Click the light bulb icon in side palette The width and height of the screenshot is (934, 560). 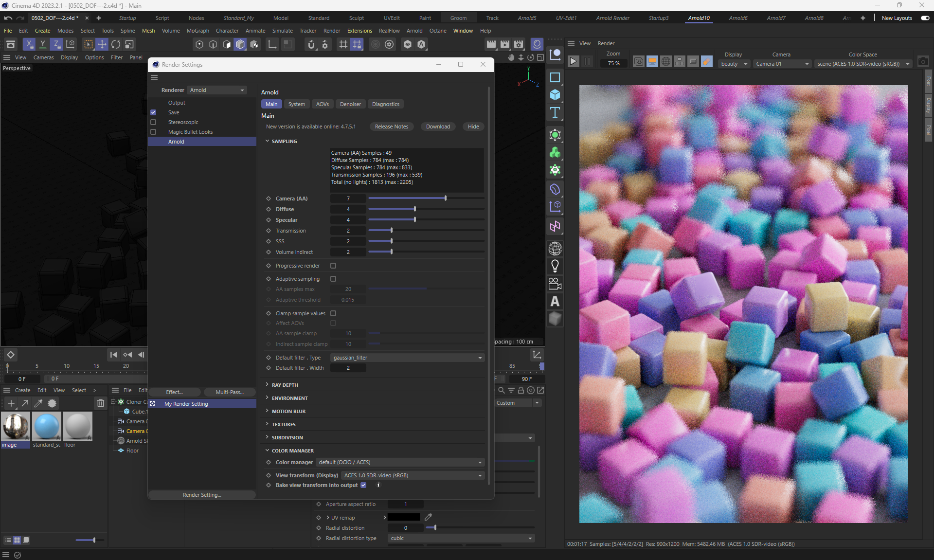[555, 266]
